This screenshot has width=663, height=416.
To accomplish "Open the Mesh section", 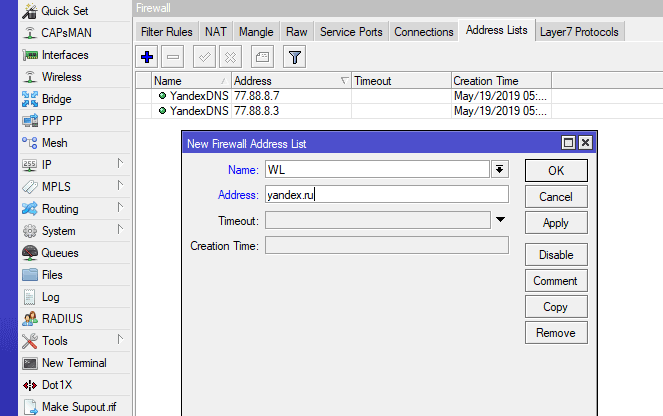I will [x=75, y=142].
